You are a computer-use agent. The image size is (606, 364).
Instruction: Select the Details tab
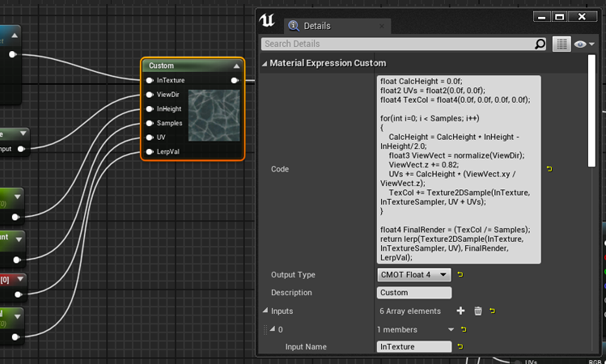(x=317, y=26)
